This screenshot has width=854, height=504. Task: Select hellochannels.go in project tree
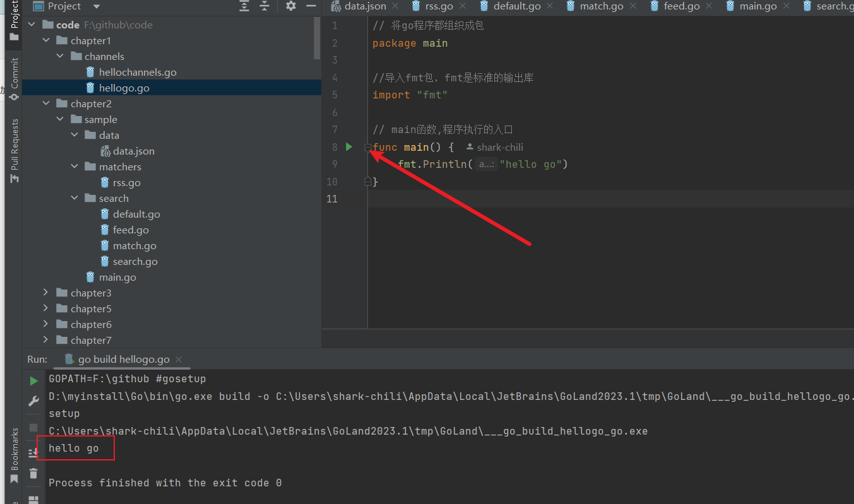(137, 72)
